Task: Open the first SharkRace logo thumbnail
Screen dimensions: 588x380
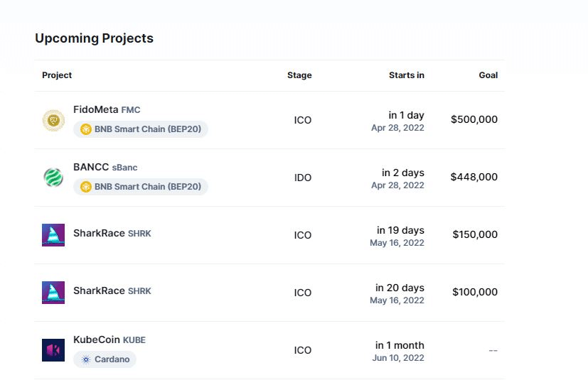Action: [53, 235]
